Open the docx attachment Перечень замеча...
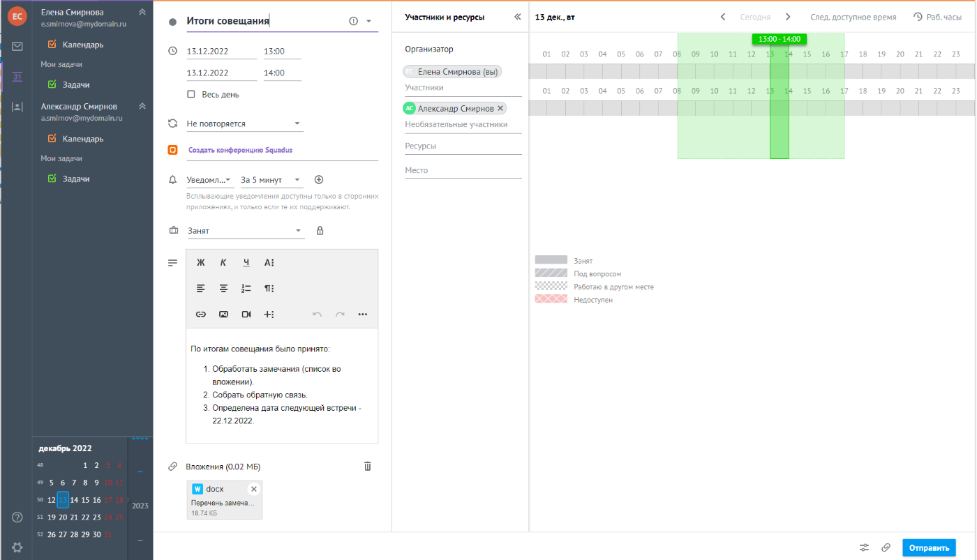This screenshot has width=977, height=560. (x=225, y=500)
